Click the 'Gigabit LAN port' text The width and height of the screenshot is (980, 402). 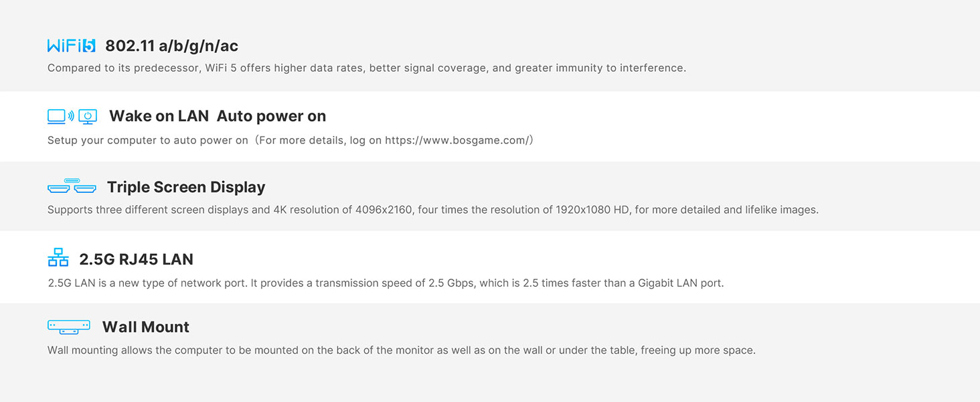pos(681,283)
